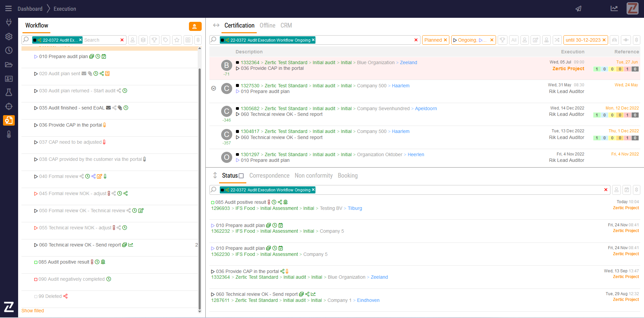
Task: Click the Workflow search input field
Action: (x=101, y=40)
